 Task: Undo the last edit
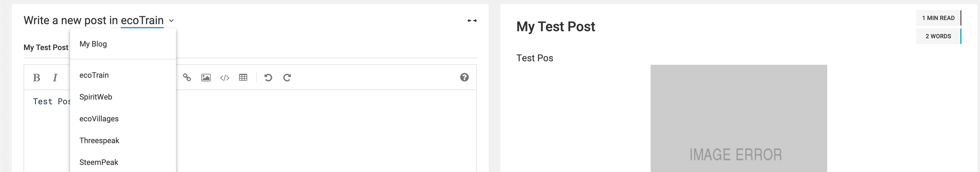(x=268, y=78)
